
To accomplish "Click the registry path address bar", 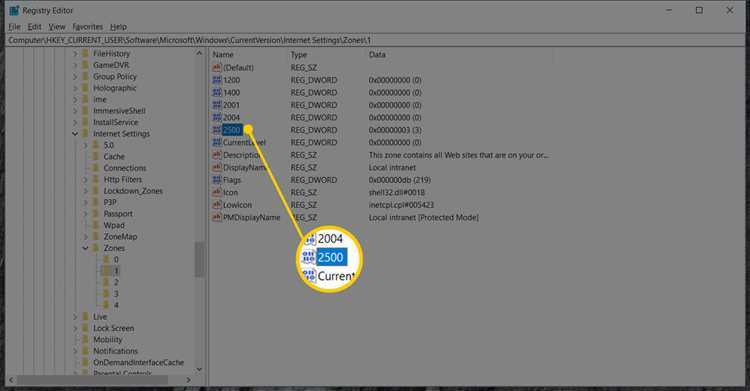I will 375,40.
